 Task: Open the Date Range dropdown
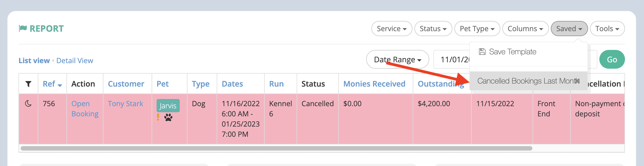(x=398, y=60)
